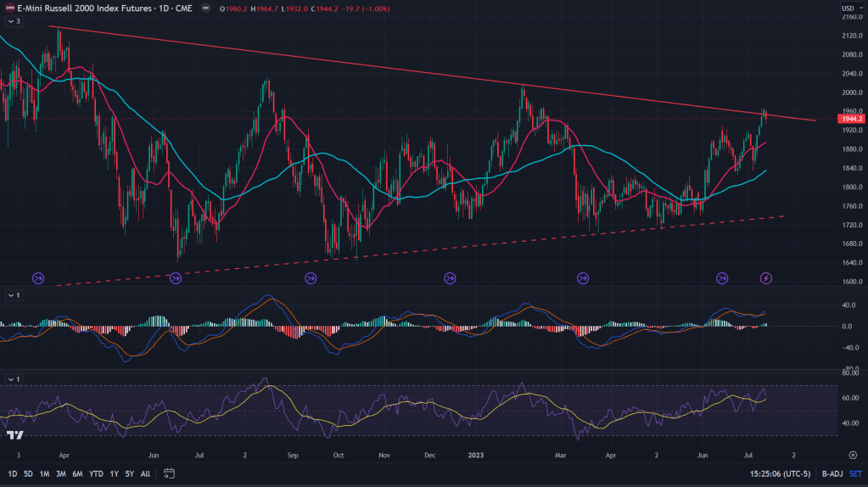868x487 pixels.
Task: Click the 1944.2 current price label
Action: pyautogui.click(x=849, y=120)
